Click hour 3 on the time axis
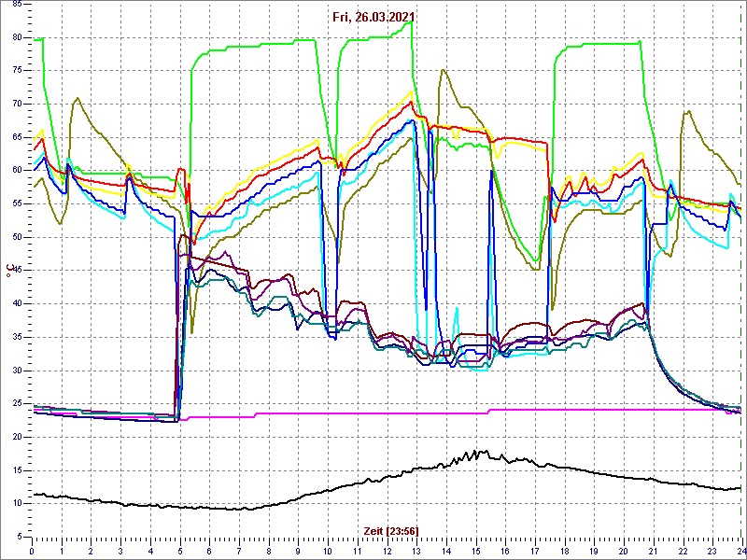Screen dimensions: 747x560 pos(120,552)
